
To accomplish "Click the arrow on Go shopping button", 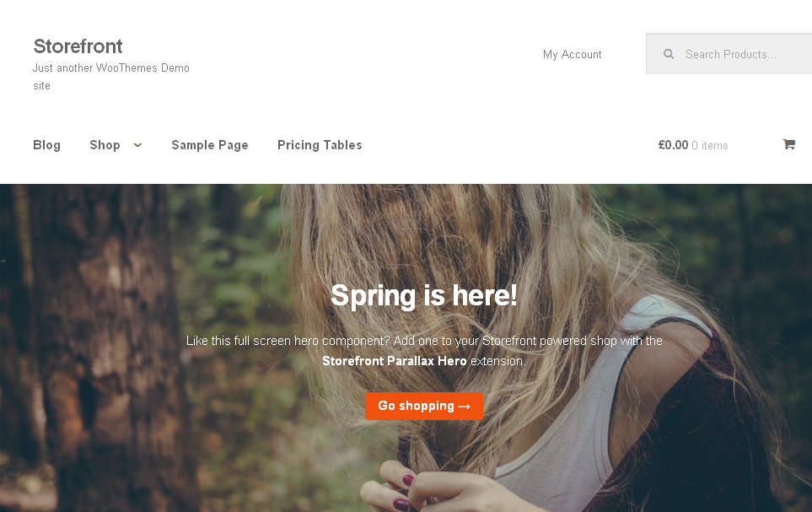I will pos(465,407).
